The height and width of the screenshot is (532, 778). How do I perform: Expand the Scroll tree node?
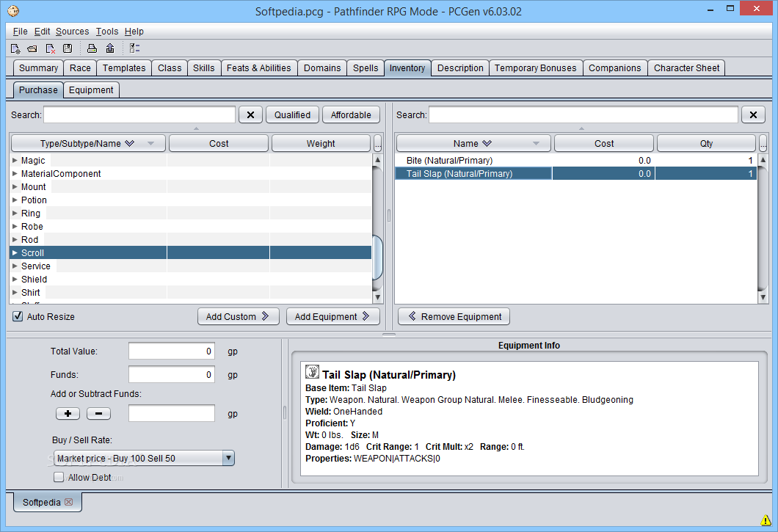pyautogui.click(x=15, y=252)
